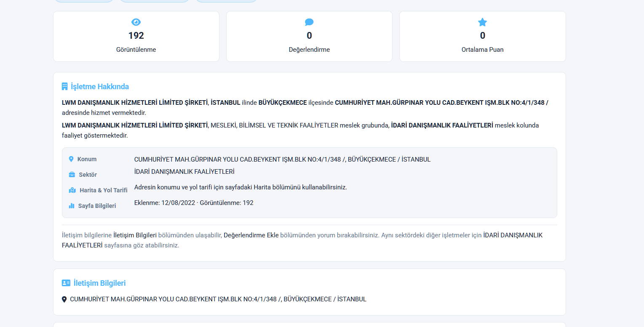Click 'adresinde hizmet vermektedir.' text
644x327 pixels.
[104, 113]
